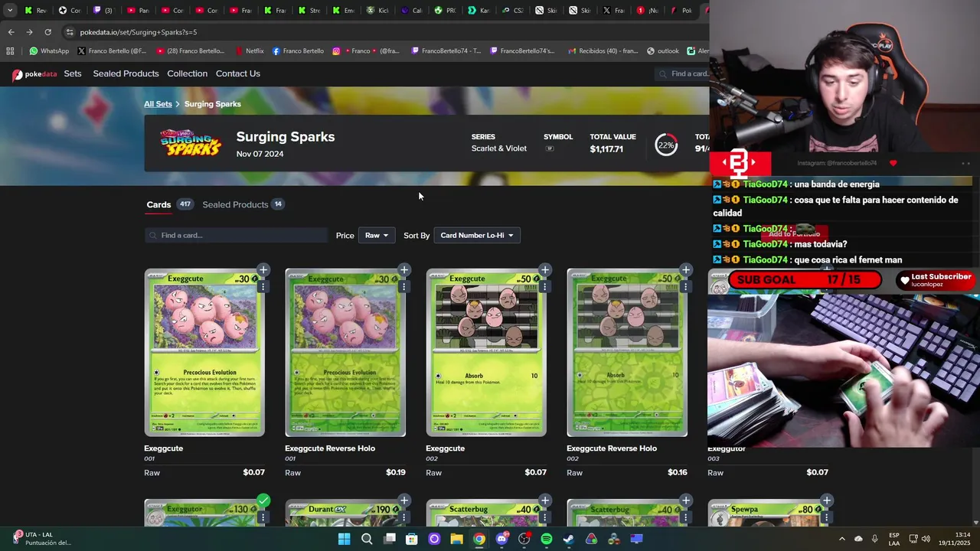Open the Windows Start menu
The image size is (980, 551).
coord(344,539)
